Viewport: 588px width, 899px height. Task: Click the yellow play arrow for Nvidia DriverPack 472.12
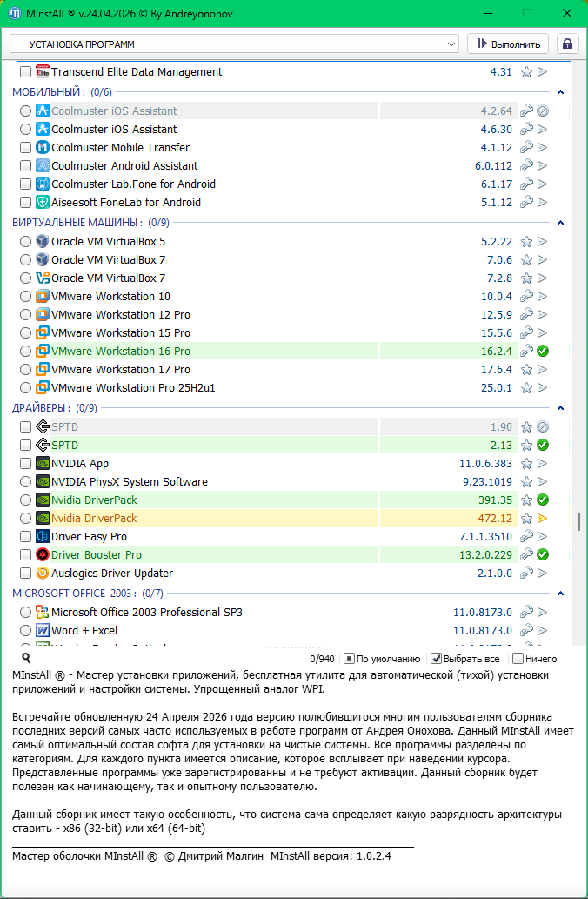click(x=542, y=519)
